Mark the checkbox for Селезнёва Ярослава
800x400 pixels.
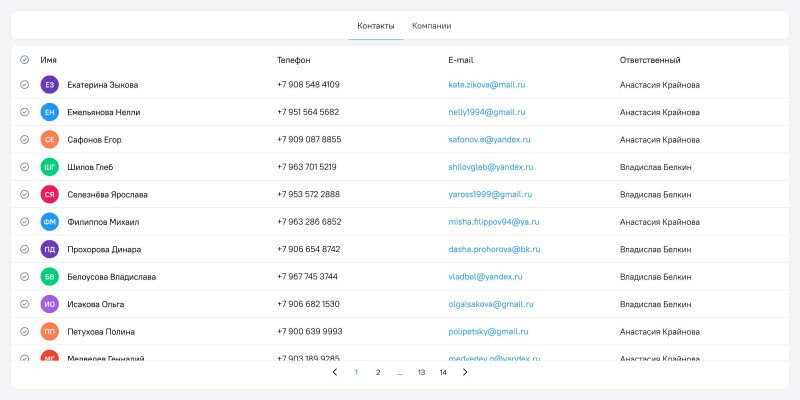pyautogui.click(x=24, y=194)
